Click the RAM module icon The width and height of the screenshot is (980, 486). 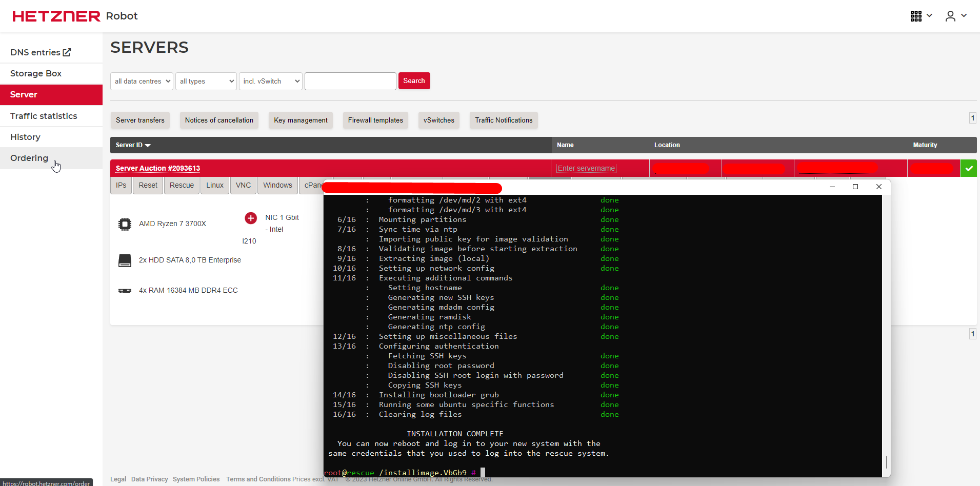[125, 291]
